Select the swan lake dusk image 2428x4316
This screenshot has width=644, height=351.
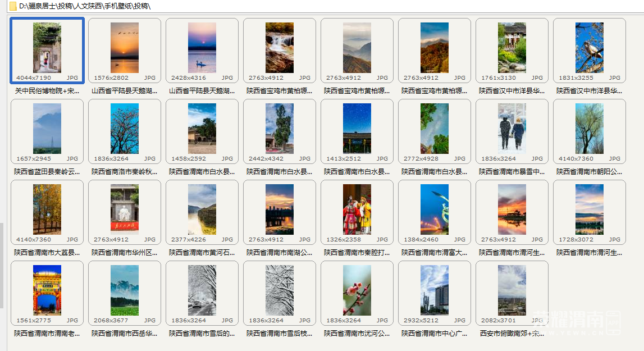[x=202, y=48]
